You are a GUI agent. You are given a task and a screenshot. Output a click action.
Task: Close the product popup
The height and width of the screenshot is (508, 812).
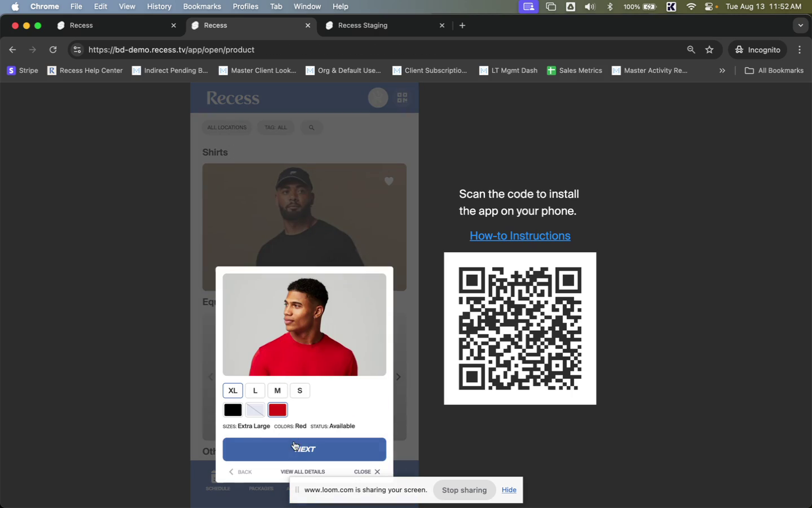pyautogui.click(x=367, y=472)
